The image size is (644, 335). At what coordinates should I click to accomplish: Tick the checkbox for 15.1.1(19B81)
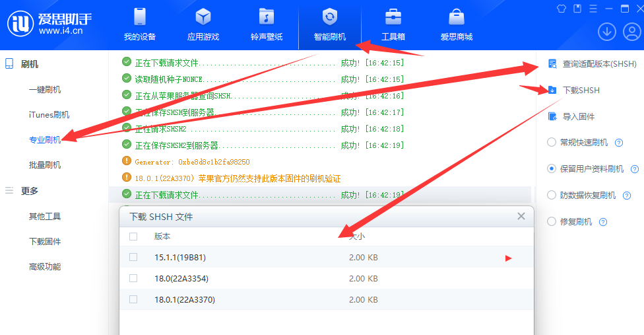pos(133,257)
